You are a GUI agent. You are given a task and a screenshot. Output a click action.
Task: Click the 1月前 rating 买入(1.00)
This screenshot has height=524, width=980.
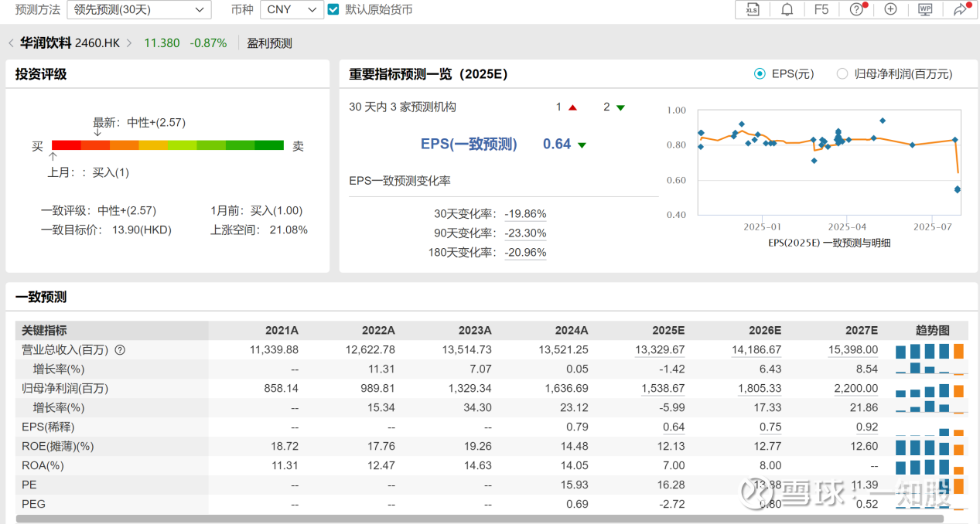point(276,211)
